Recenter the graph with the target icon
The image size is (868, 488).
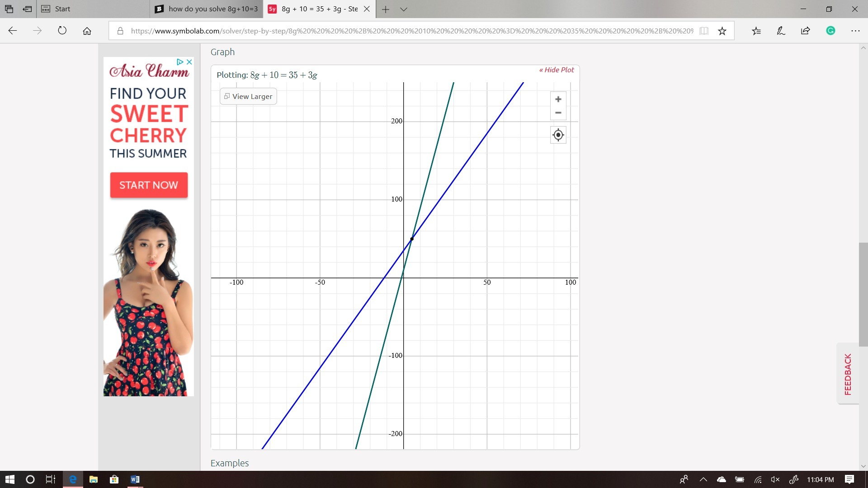tap(558, 135)
